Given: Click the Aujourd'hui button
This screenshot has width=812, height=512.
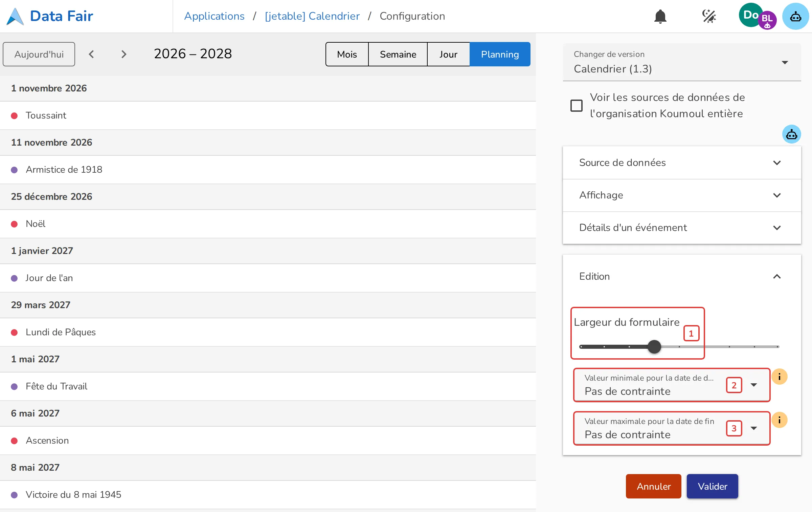Looking at the screenshot, I should (x=39, y=54).
